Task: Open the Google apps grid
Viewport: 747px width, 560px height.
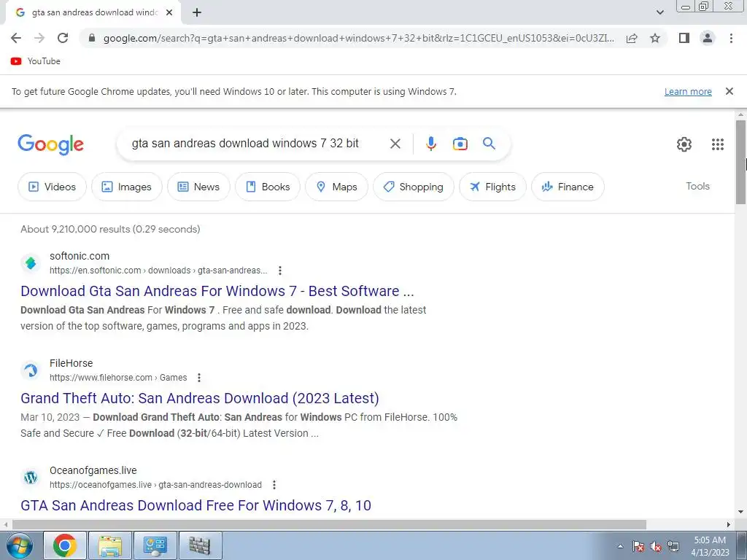Action: 718,144
